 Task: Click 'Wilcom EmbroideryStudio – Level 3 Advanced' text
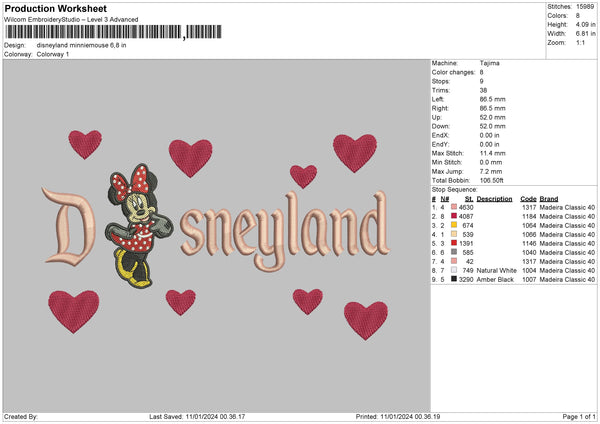(71, 20)
